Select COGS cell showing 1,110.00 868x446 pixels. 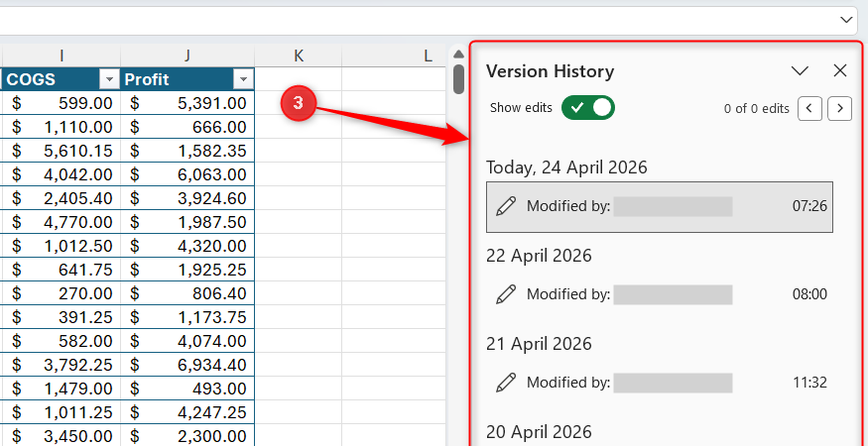(62, 127)
